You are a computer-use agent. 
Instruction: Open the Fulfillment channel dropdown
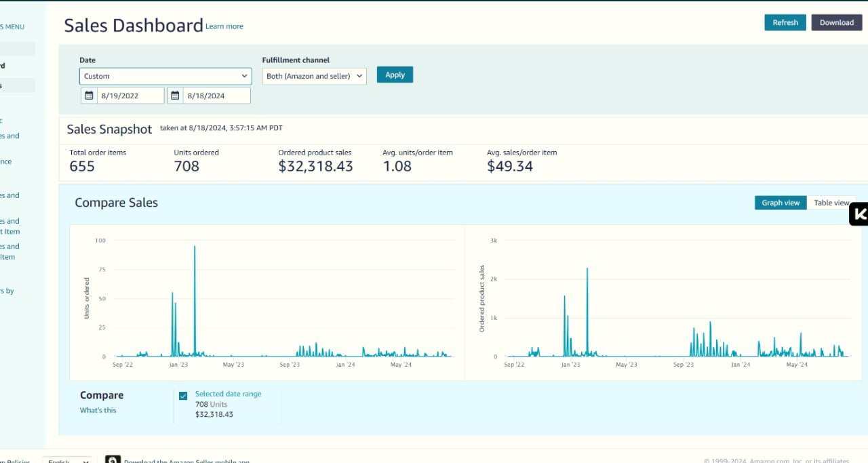click(x=314, y=76)
